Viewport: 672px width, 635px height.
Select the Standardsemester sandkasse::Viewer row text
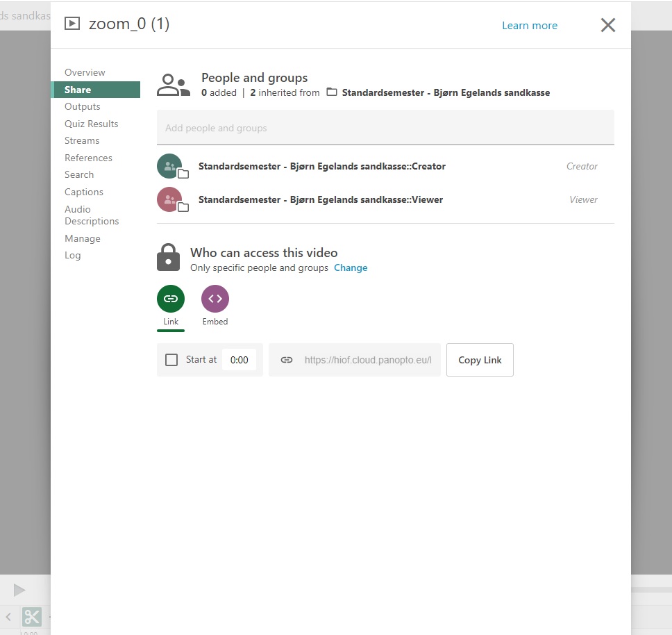321,200
